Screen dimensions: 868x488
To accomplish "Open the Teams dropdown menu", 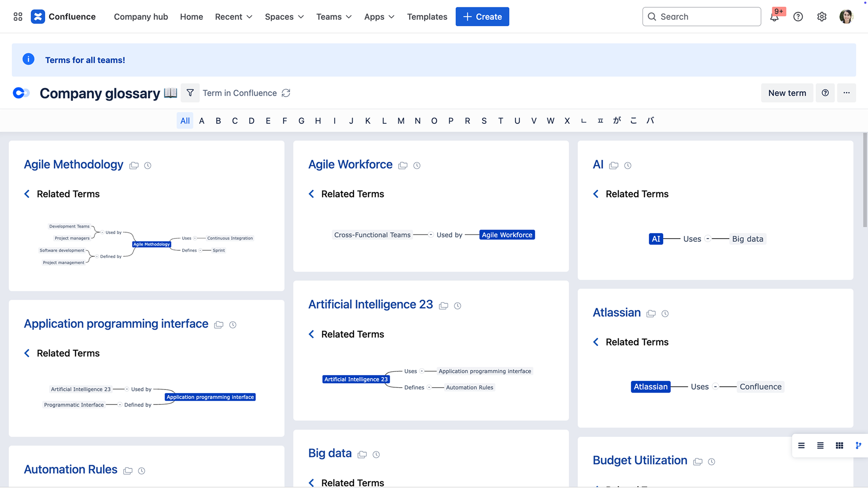I will coord(334,17).
